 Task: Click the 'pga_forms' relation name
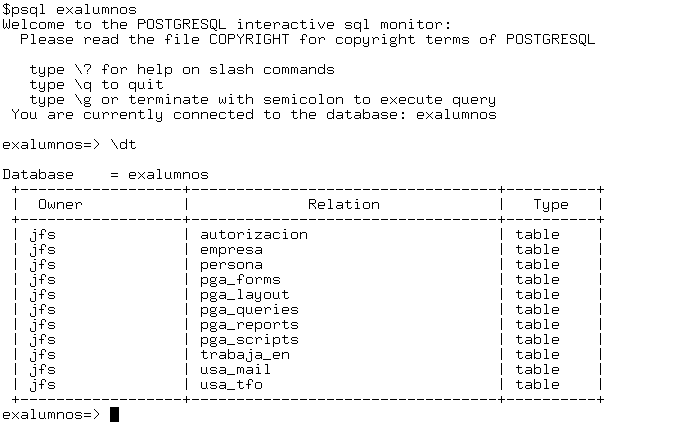tap(240, 280)
